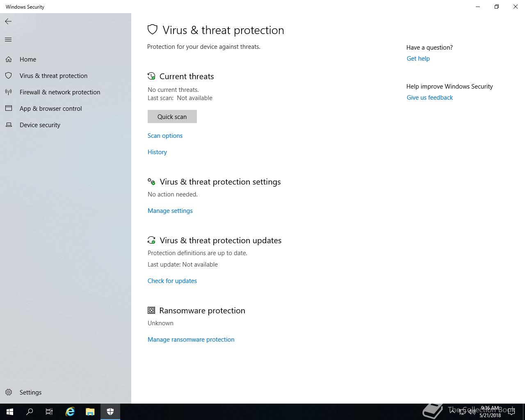Click Check for updates link

coord(172,281)
